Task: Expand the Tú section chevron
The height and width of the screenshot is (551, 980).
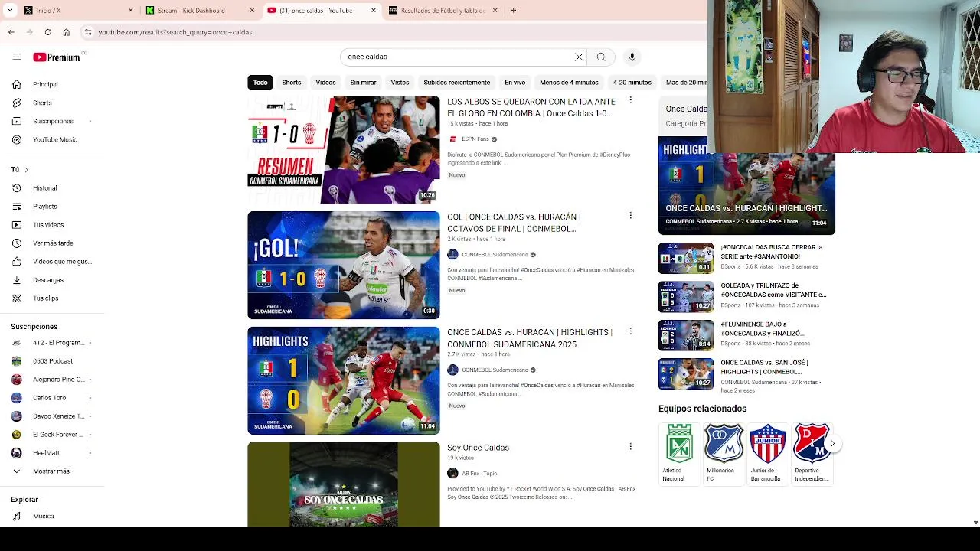Action: (x=26, y=170)
